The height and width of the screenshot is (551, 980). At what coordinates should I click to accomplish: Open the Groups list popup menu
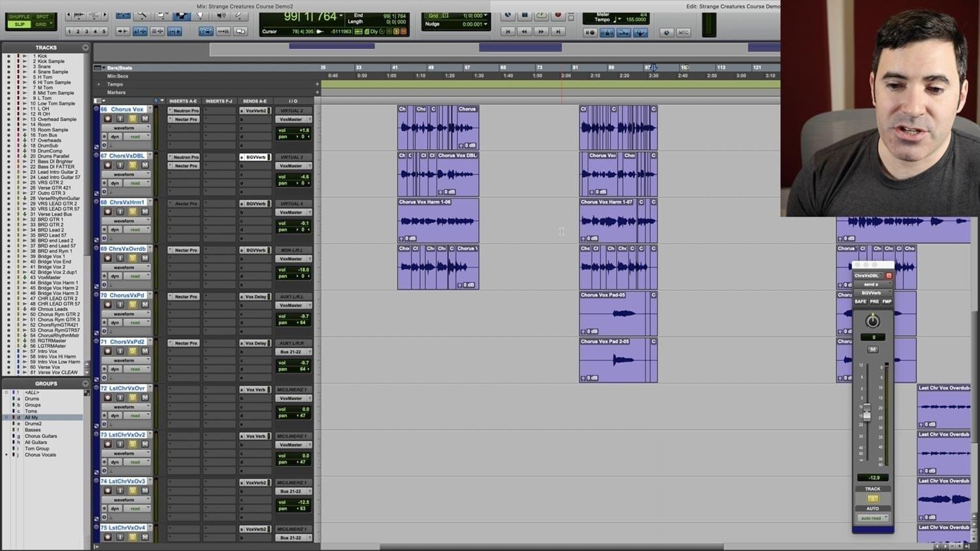click(x=86, y=384)
